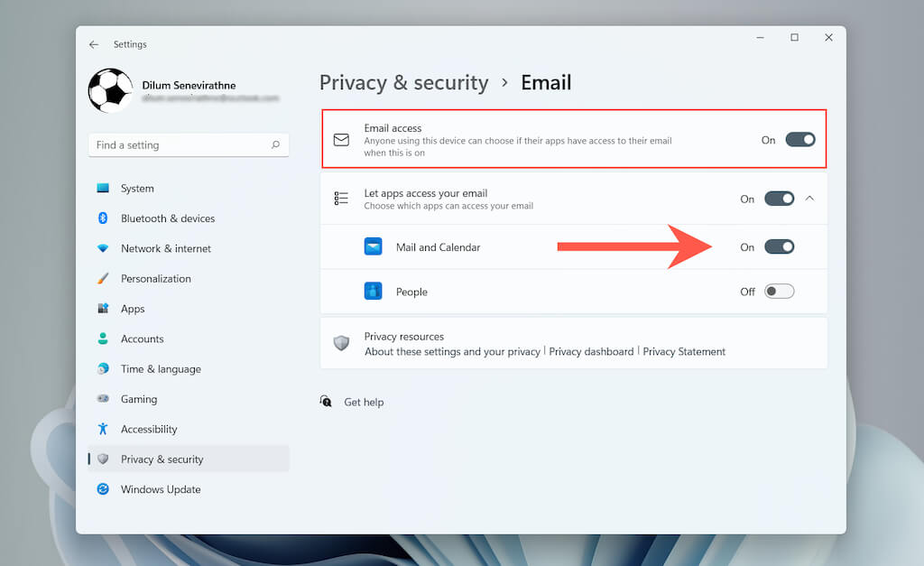
Task: Click the Email breadcrumb heading
Action: tap(546, 82)
